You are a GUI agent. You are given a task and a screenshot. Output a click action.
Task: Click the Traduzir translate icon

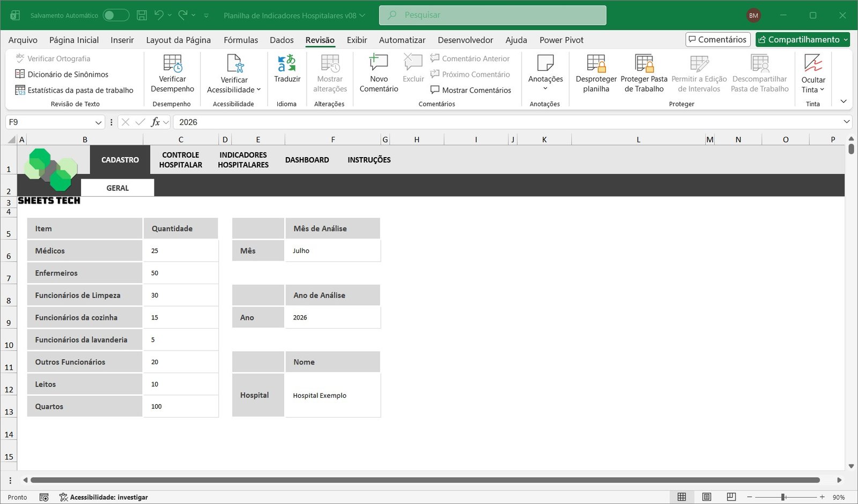coord(287,63)
